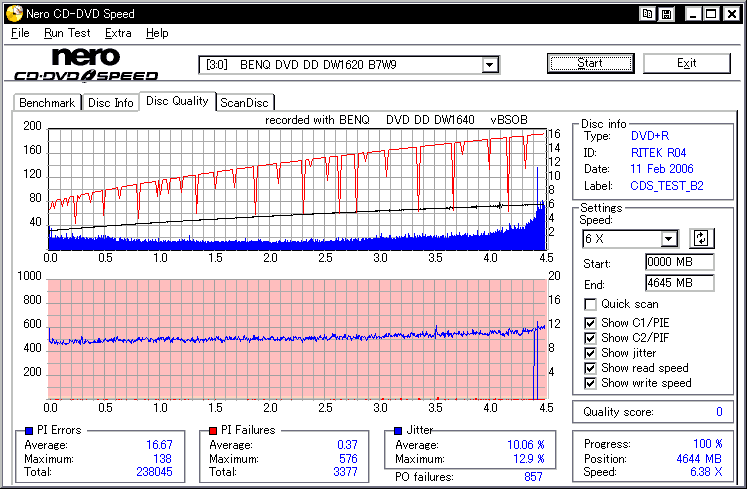Screen dimensions: 747x489
Task: Toggle the Show jitter checkbox
Action: (x=590, y=353)
